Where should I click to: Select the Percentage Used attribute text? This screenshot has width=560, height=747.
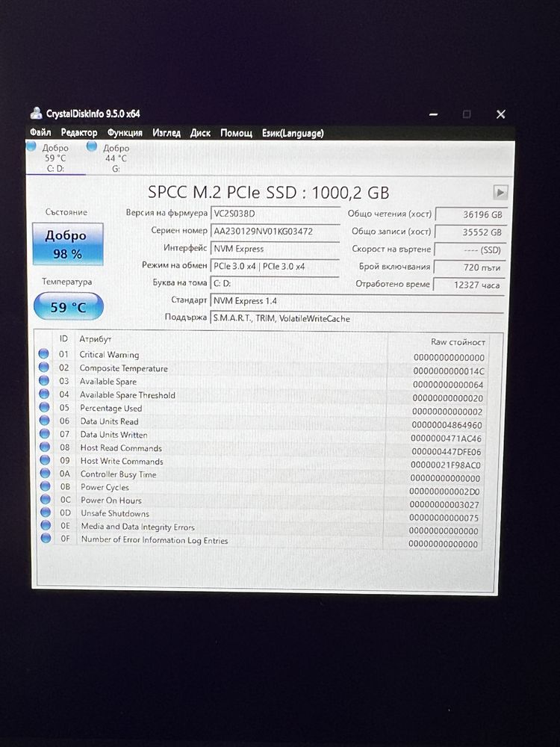(x=111, y=409)
